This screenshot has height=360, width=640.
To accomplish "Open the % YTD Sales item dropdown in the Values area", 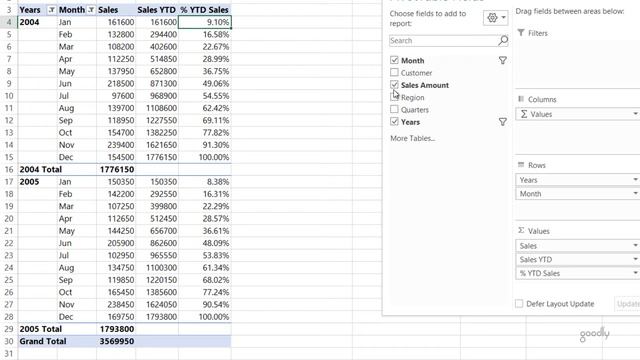I will tap(635, 273).
